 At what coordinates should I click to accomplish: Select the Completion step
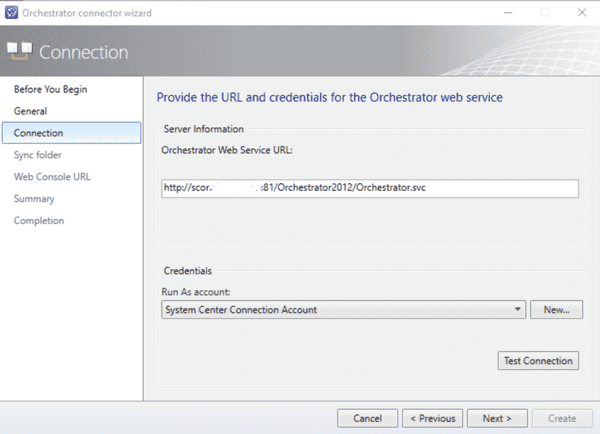(39, 221)
